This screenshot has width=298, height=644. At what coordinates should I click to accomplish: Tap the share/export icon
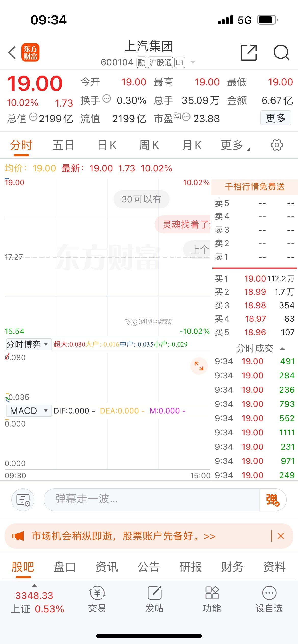coord(249,52)
